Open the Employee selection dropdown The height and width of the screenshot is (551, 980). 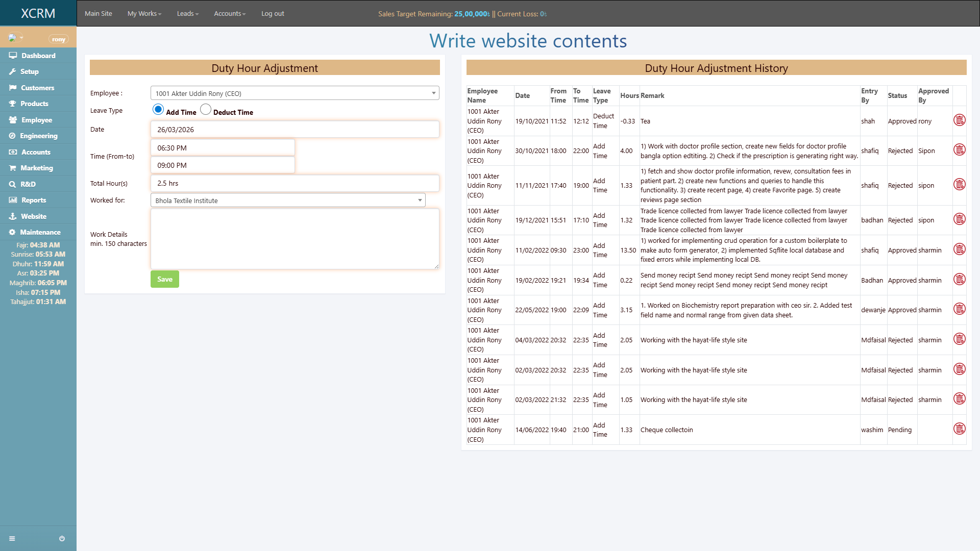click(x=295, y=93)
